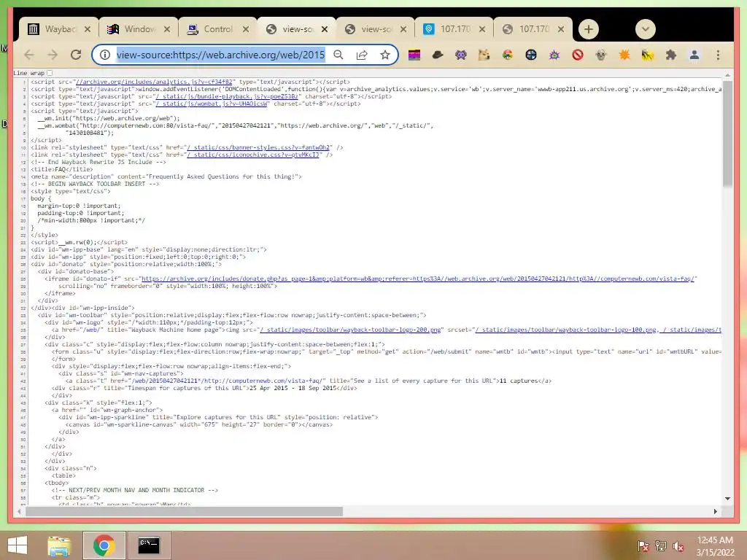This screenshot has width=747, height=560.
Task: Reload the current page
Action: click(x=76, y=55)
